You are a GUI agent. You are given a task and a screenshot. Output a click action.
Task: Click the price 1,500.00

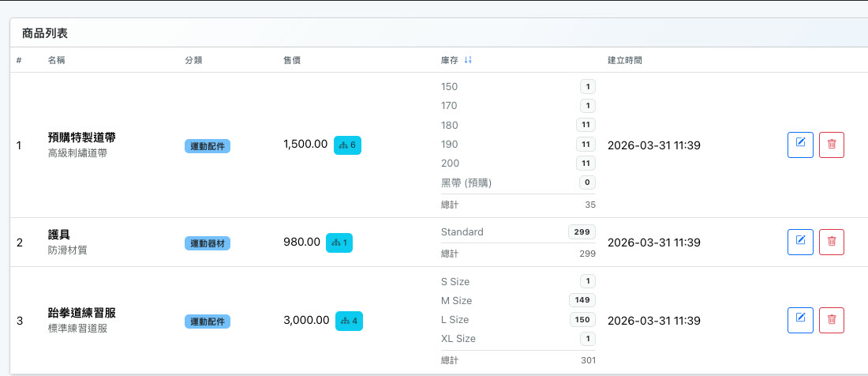pos(305,145)
